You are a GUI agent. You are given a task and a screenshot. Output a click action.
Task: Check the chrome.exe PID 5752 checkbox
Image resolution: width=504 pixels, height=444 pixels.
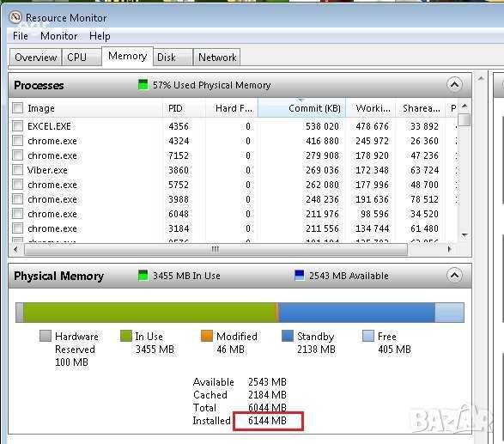[18, 185]
